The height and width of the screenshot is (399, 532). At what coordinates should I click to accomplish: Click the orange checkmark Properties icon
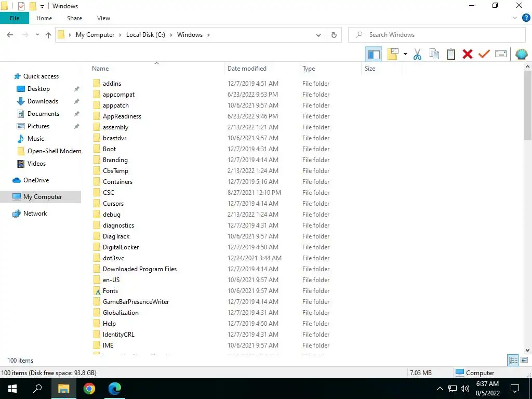[484, 54]
